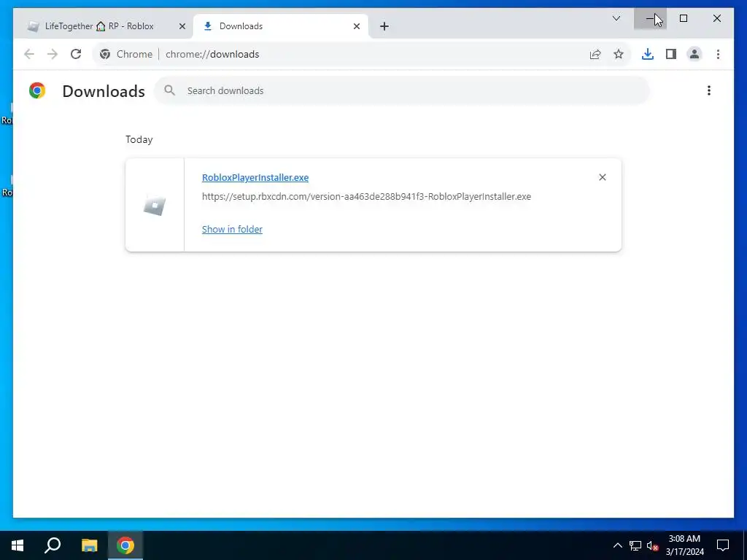Viewport: 747px width, 560px height.
Task: Open the muted volume tray icon
Action: (652, 545)
